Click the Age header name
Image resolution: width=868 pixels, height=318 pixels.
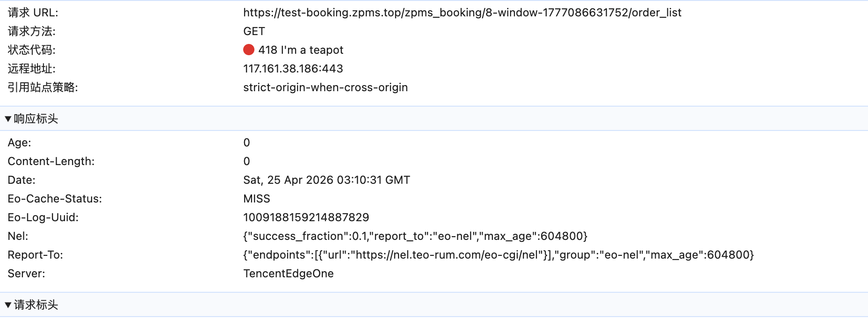point(19,143)
